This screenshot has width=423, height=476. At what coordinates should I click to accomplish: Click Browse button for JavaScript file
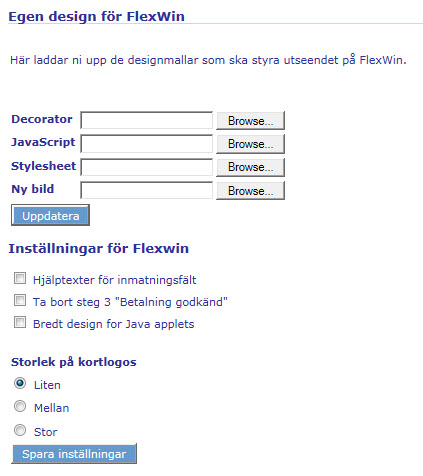[250, 144]
